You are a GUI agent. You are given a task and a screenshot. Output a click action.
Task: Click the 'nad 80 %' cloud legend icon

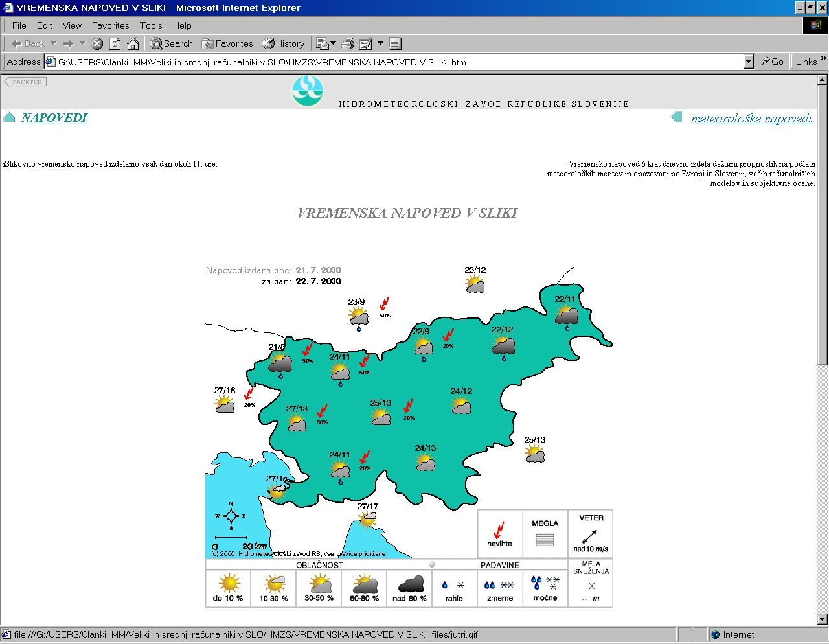pyautogui.click(x=411, y=584)
